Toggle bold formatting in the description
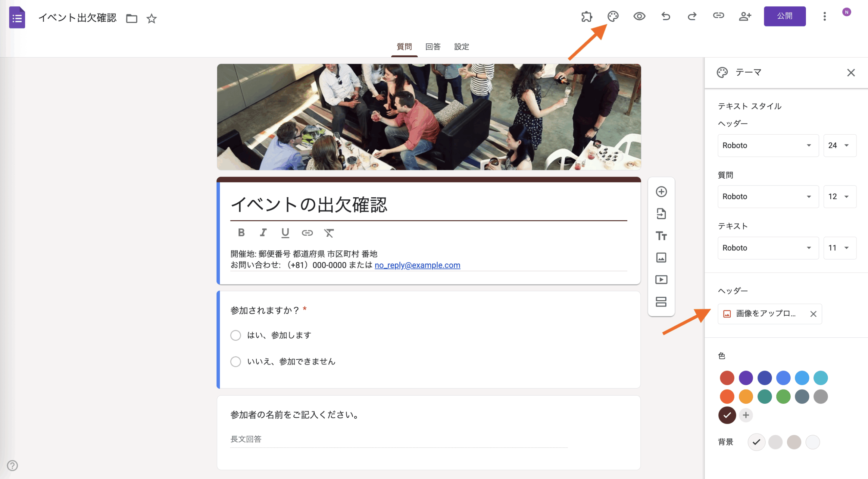Image resolution: width=868 pixels, height=479 pixels. (241, 233)
